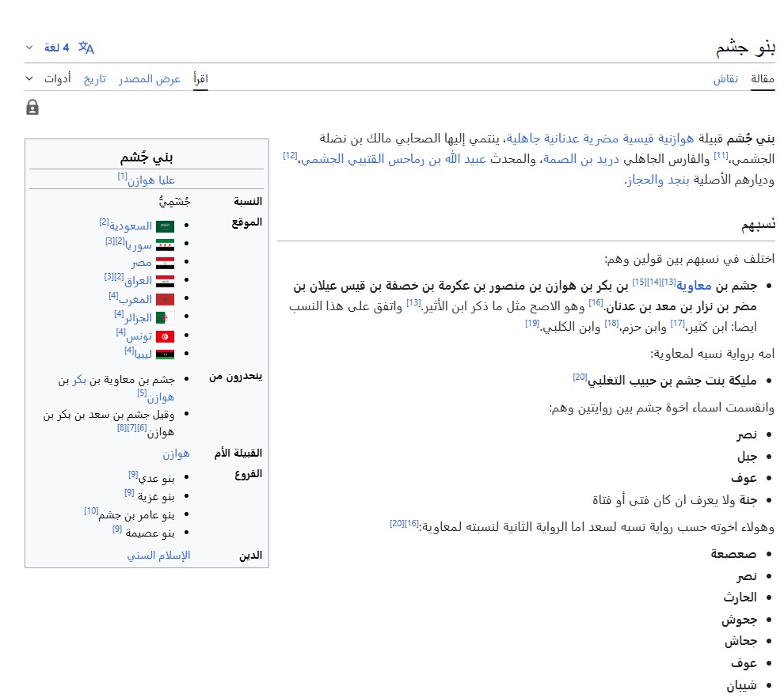
Task: Click the الحارث list item
Action: [740, 597]
